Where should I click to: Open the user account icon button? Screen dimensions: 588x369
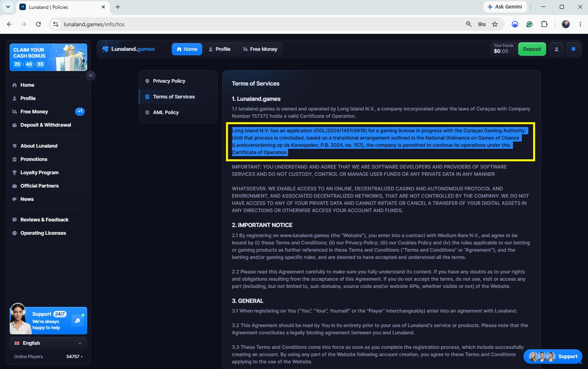tap(557, 49)
